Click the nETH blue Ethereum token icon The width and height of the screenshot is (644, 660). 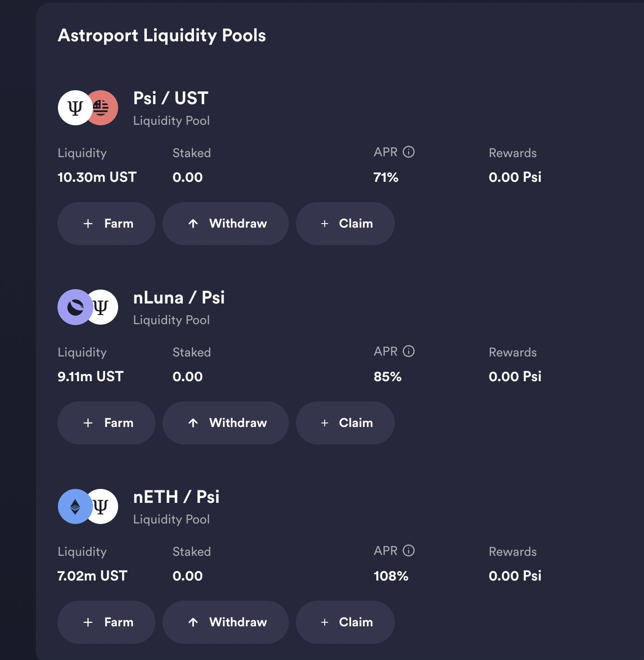tap(75, 506)
